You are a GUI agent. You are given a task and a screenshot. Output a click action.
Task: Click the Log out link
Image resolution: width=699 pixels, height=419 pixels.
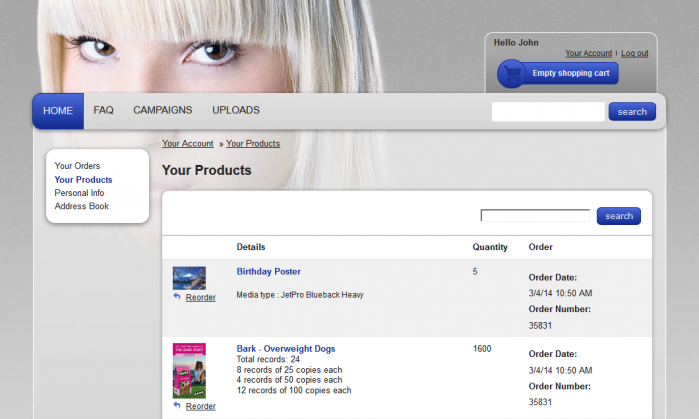coord(634,53)
